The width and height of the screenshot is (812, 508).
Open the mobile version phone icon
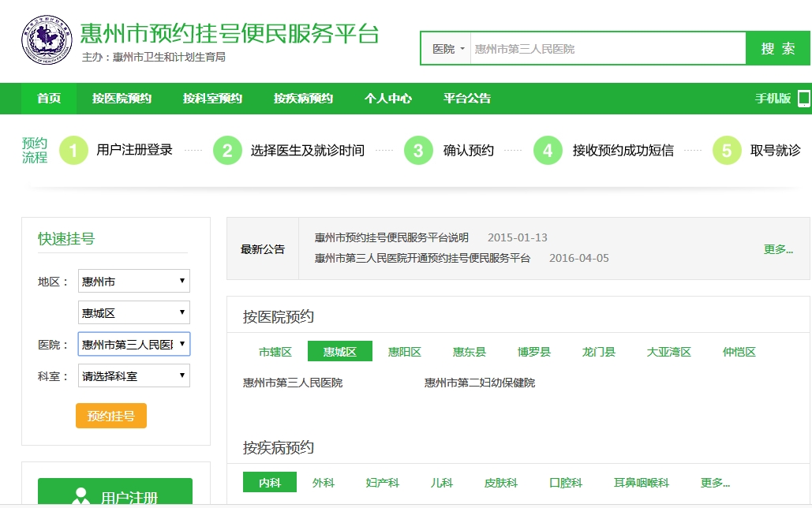point(803,99)
